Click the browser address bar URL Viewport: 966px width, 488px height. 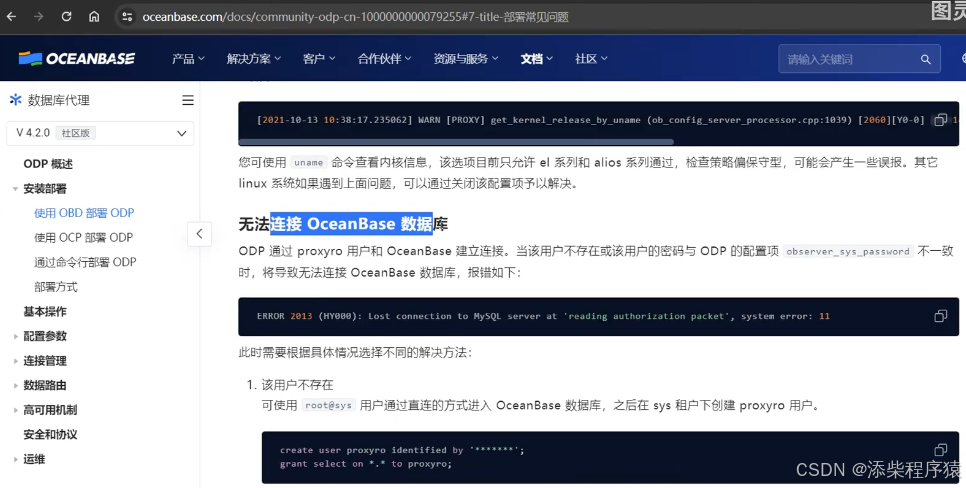tap(355, 17)
